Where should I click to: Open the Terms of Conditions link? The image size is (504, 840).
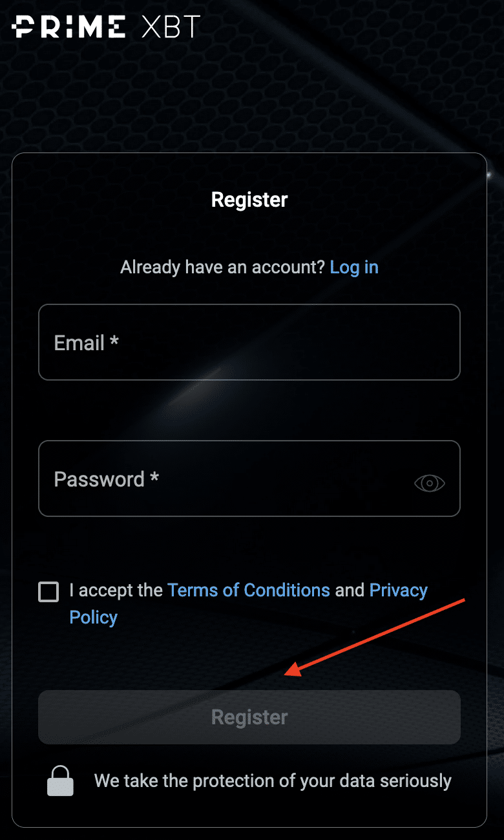[x=249, y=590]
